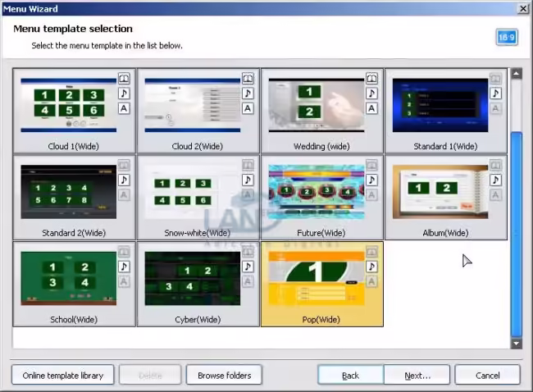Image resolution: width=533 pixels, height=392 pixels.
Task: Click the music note icon on Standard 1(Wide)
Action: [495, 93]
